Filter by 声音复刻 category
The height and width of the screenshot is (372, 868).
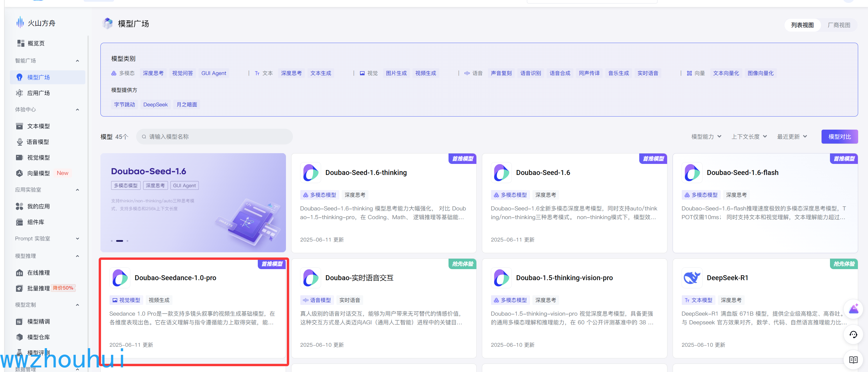[501, 73]
